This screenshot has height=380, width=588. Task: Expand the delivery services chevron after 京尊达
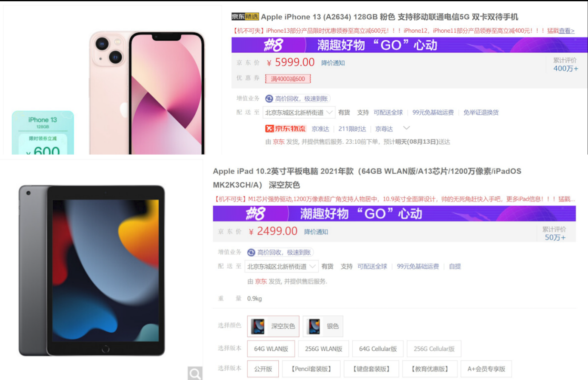pos(406,128)
